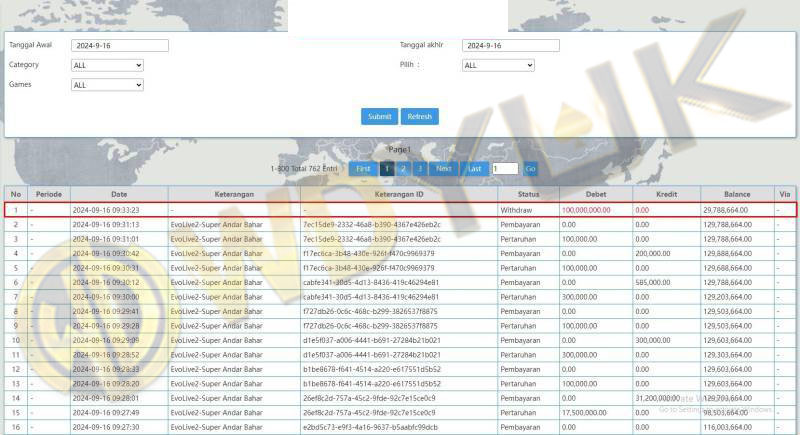800x435 pixels.
Task: Click the Status column header
Action: [528, 193]
